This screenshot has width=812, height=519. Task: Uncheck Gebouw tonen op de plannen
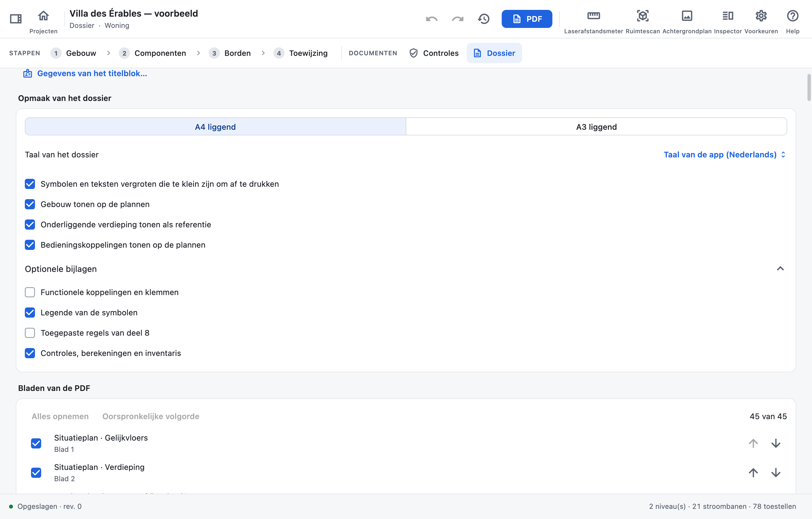point(30,204)
